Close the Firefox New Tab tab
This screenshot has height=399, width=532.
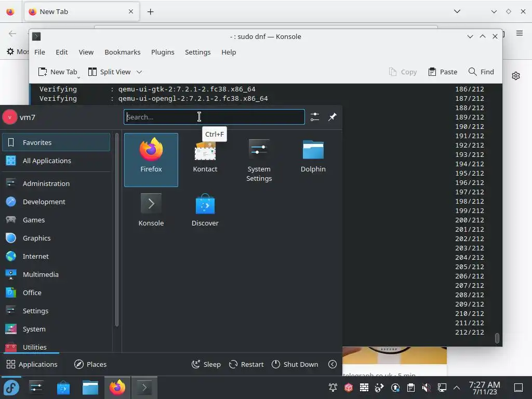point(131,11)
